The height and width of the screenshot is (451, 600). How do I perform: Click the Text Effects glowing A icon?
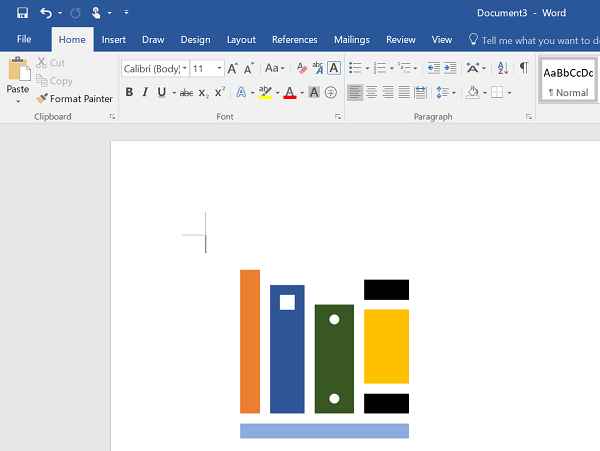click(241, 93)
